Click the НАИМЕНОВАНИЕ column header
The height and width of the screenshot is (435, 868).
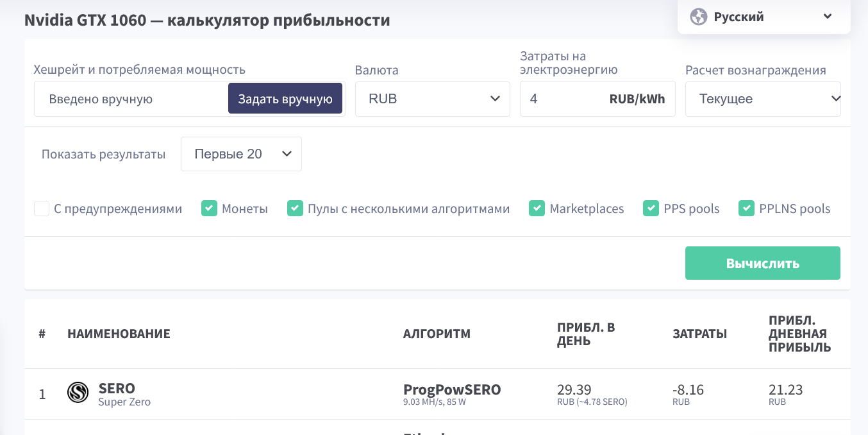119,334
